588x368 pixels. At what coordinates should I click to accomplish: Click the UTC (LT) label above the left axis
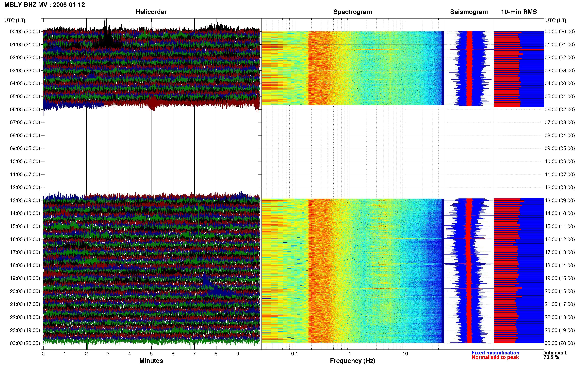15,20
